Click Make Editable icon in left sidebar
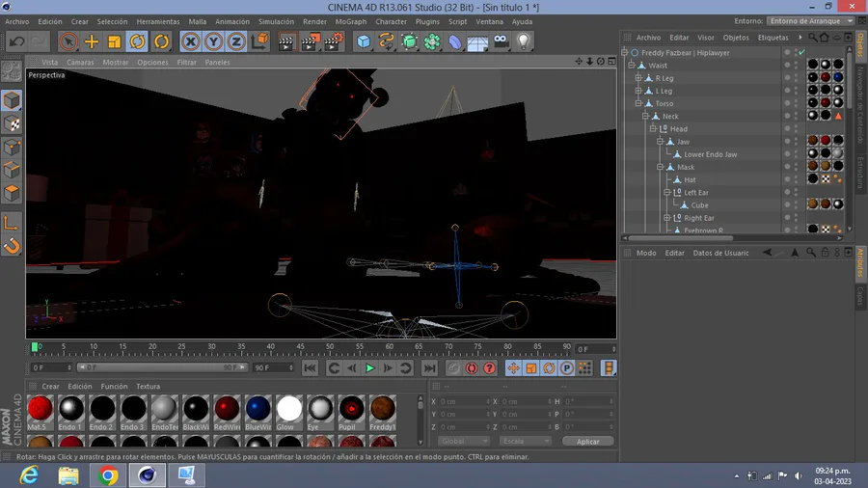868x488 pixels. [11, 70]
